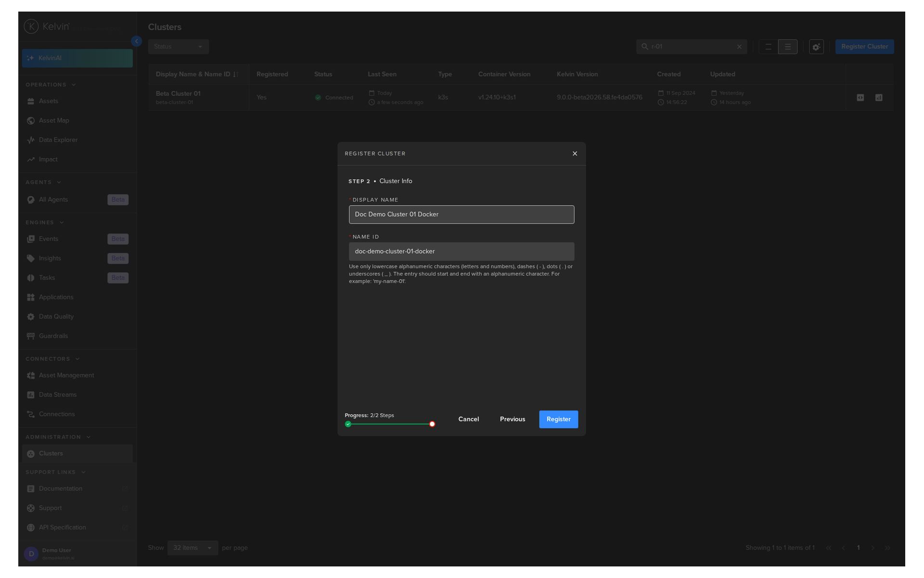The height and width of the screenshot is (578, 924).
Task: Open the Status filter dropdown
Action: coord(178,47)
